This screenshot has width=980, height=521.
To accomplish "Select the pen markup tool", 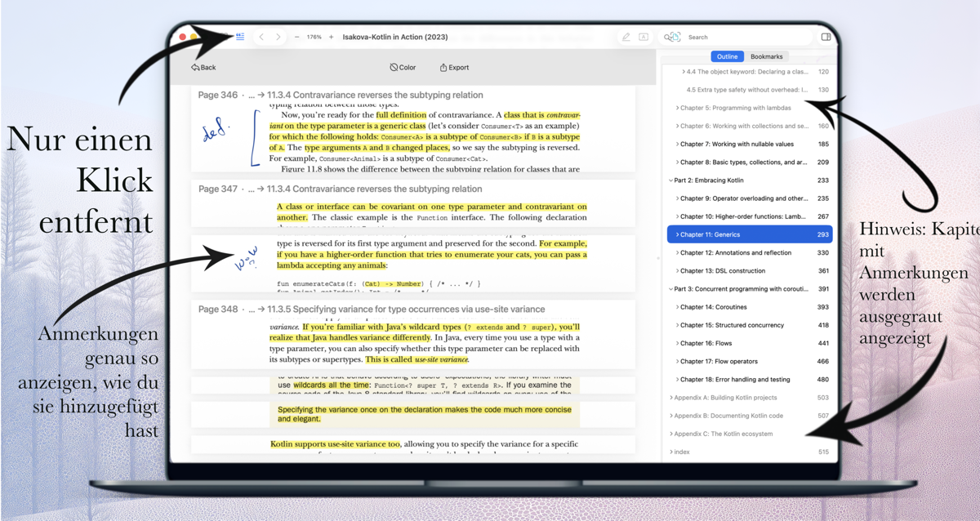I will pyautogui.click(x=626, y=37).
